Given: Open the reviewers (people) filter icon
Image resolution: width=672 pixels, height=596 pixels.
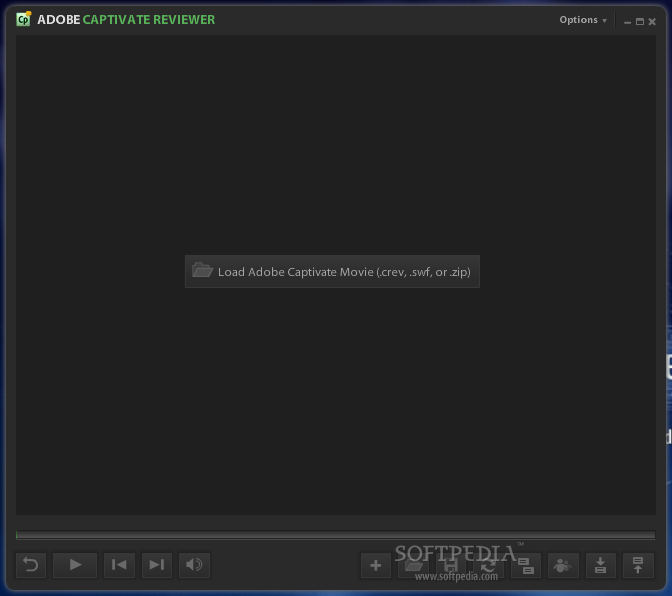Looking at the screenshot, I should click(x=563, y=565).
